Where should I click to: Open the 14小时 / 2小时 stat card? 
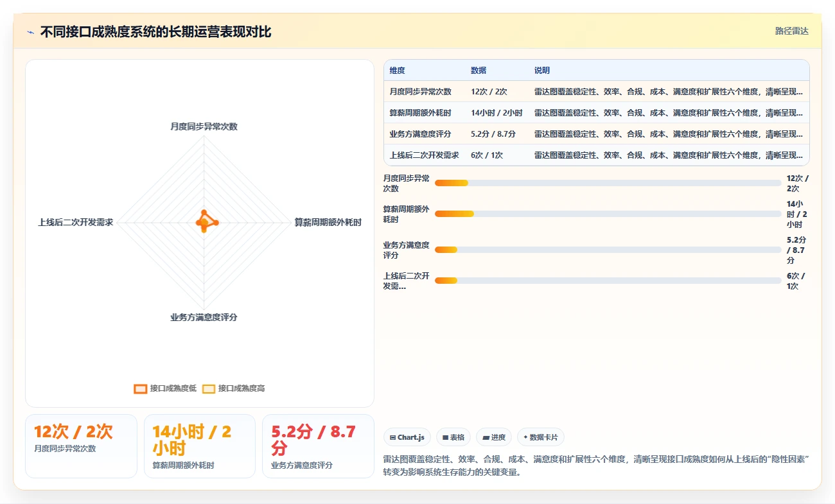[200, 446]
